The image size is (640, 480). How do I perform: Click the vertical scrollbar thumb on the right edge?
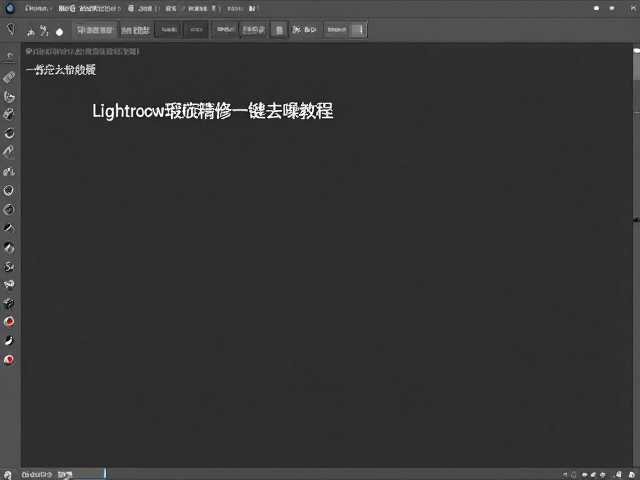[x=637, y=65]
